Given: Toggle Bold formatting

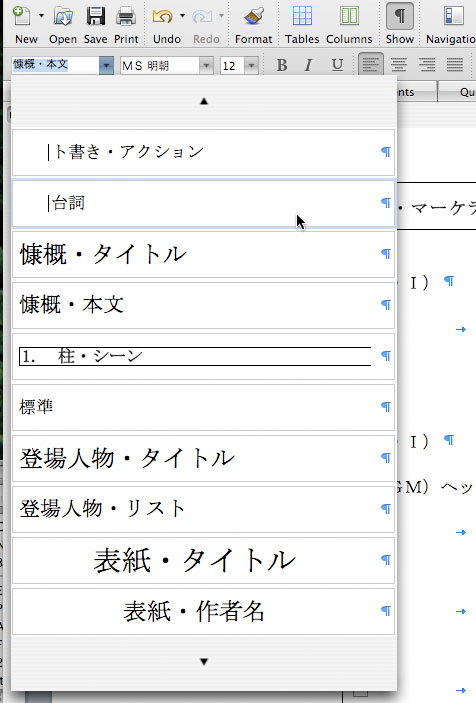Looking at the screenshot, I should click(282, 65).
